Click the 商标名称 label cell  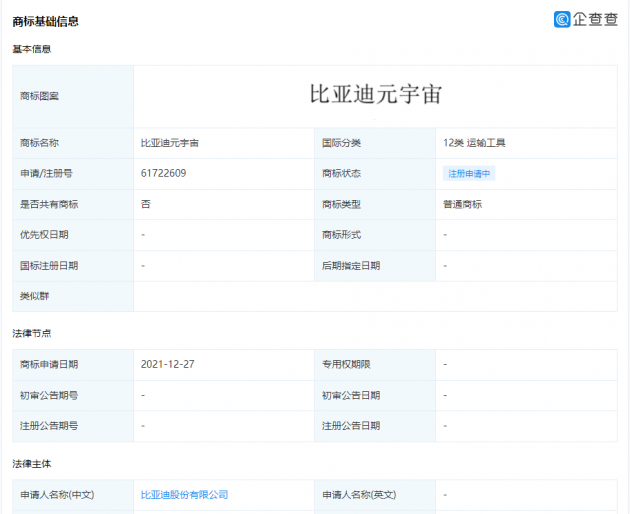coord(73,143)
